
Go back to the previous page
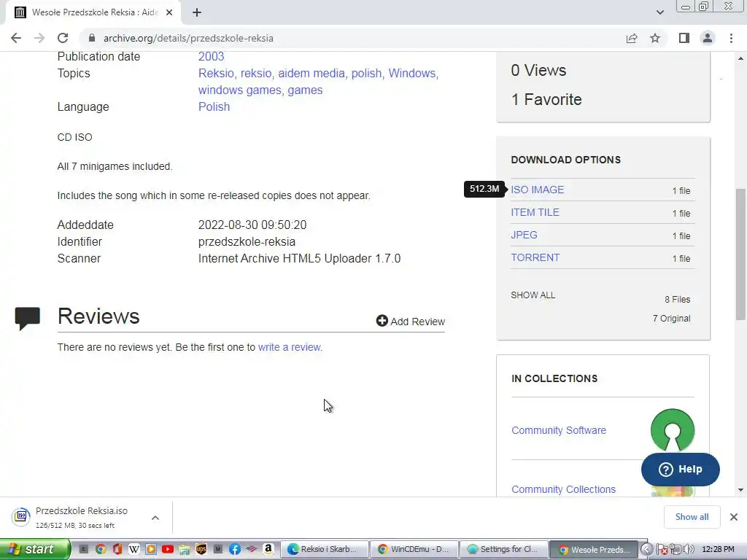(x=16, y=38)
